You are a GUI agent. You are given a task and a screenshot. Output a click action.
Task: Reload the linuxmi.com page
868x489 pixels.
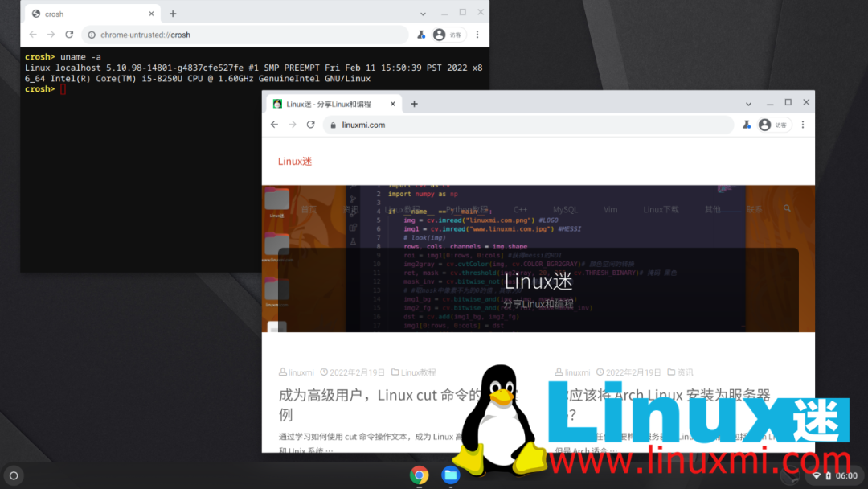tap(310, 125)
